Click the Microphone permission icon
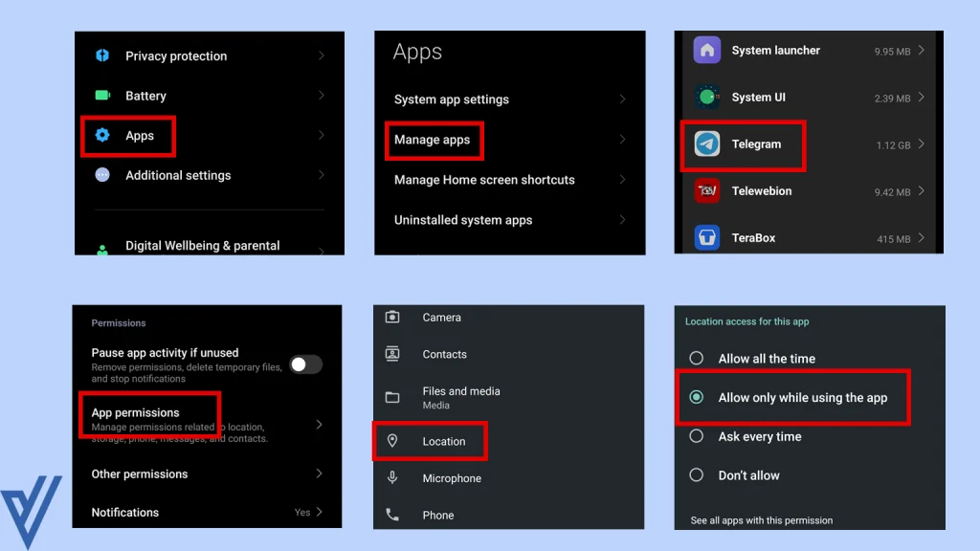Image resolution: width=980 pixels, height=551 pixels. 392,478
